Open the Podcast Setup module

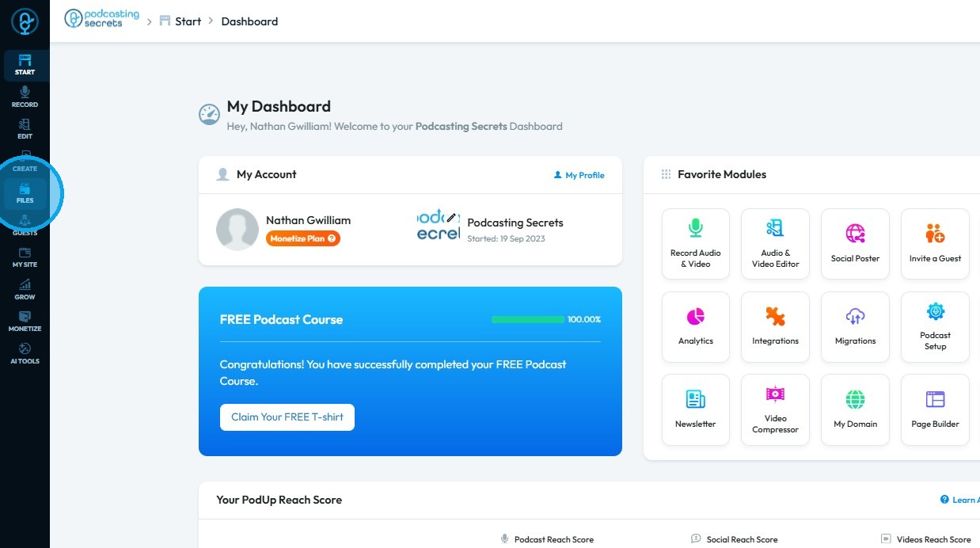(x=935, y=327)
